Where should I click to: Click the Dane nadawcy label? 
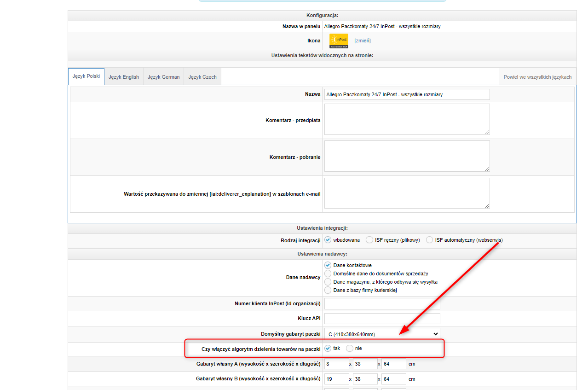tap(303, 278)
